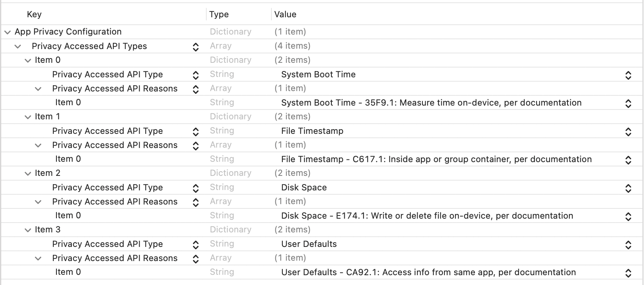
Task: Open the System Boot Time value popup
Action: pyautogui.click(x=628, y=75)
